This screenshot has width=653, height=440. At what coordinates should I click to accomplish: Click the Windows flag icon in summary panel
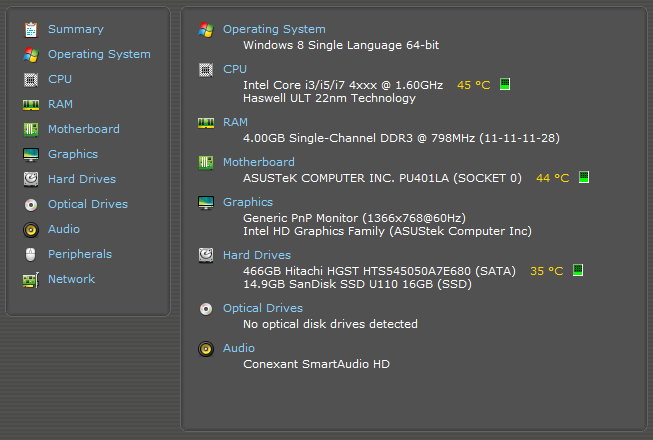pos(206,30)
